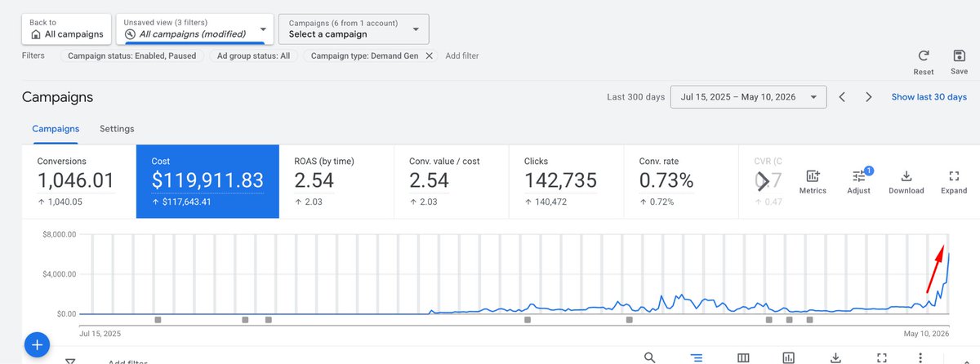The width and height of the screenshot is (980, 364).
Task: Show more scorecard metrics with the chevron
Action: click(x=763, y=181)
